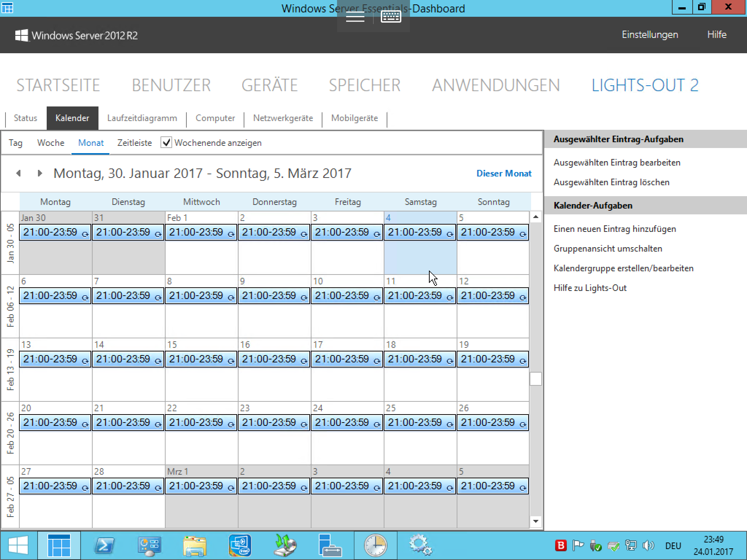Image resolution: width=747 pixels, height=560 pixels.
Task: Click Kalendergruppe erstellen/bearbeiten
Action: tap(623, 268)
